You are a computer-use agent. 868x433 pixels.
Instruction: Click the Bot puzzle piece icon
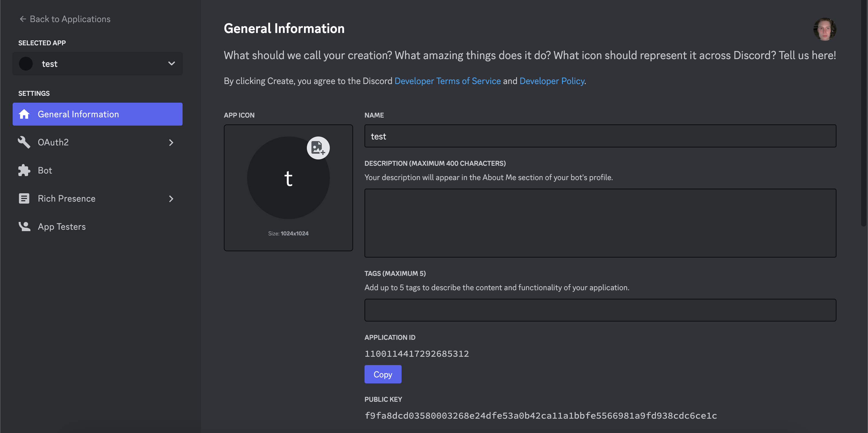(24, 170)
